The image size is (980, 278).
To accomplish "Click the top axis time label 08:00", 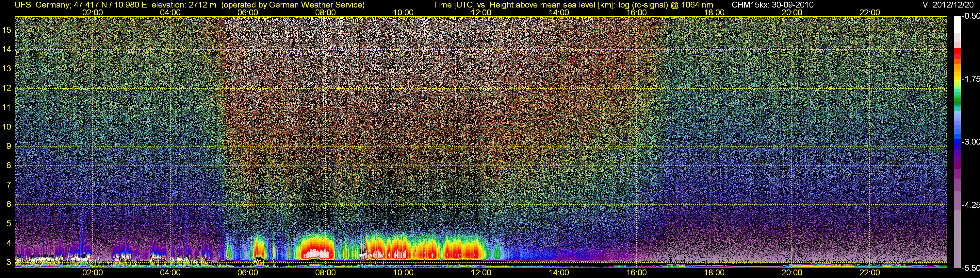I will click(x=326, y=12).
